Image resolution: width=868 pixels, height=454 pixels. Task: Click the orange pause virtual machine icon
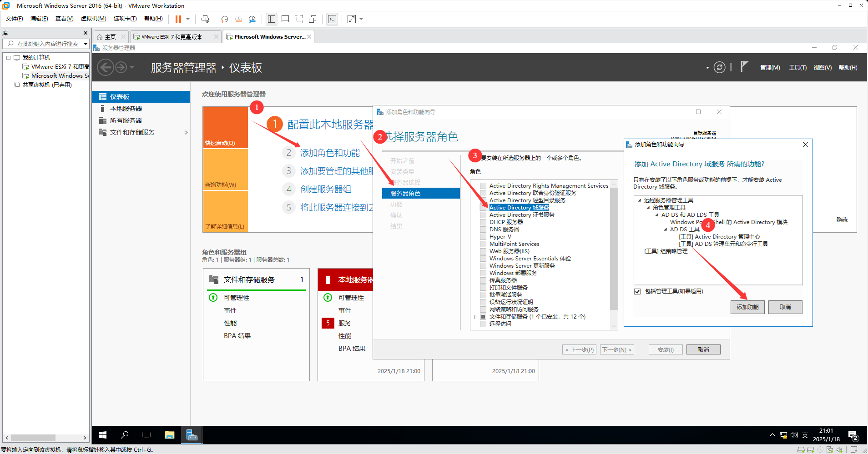click(x=178, y=19)
